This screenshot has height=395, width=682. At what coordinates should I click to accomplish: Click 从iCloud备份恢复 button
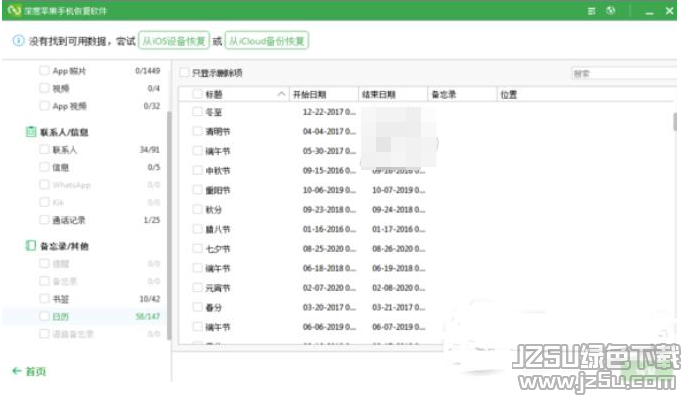point(267,41)
